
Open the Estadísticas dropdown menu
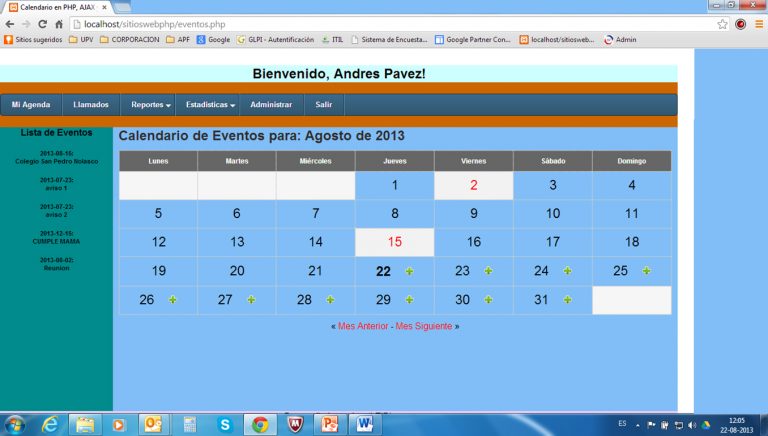point(210,105)
